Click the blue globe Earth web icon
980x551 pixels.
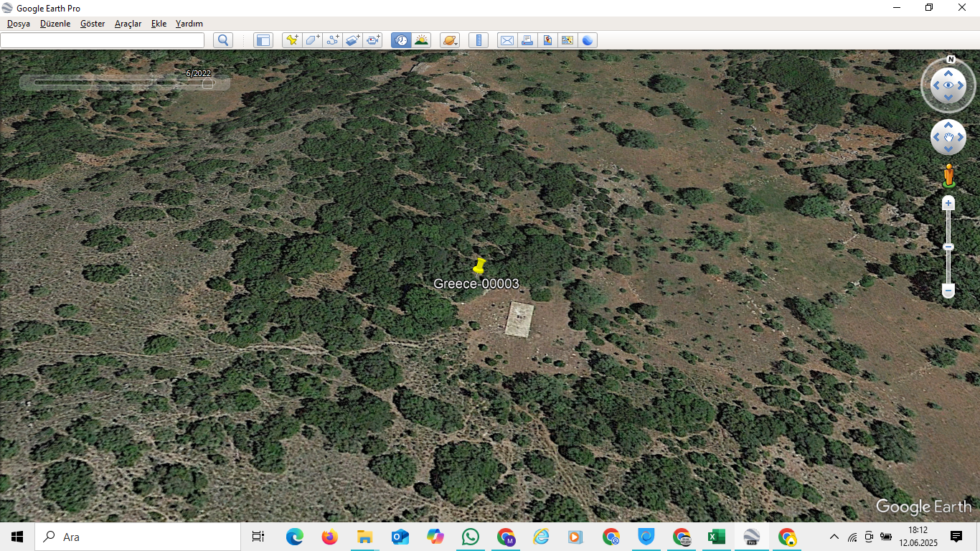pyautogui.click(x=588, y=40)
